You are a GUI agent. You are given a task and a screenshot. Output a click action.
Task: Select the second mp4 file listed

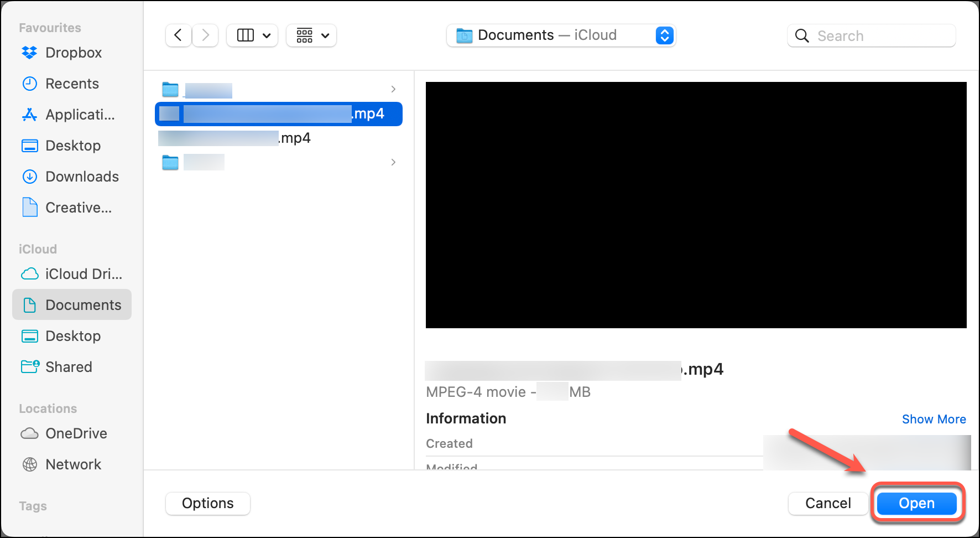coord(234,138)
